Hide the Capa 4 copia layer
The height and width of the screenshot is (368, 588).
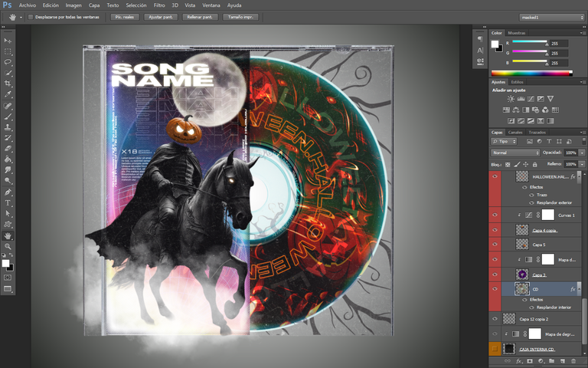click(495, 229)
